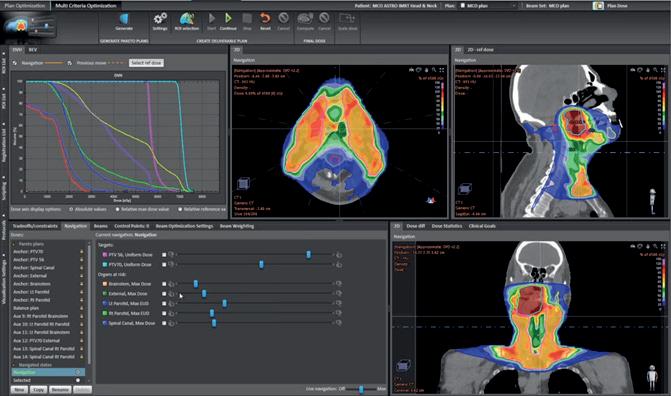
Task: Collapse the Pareto plans tree group
Action: click(x=15, y=244)
